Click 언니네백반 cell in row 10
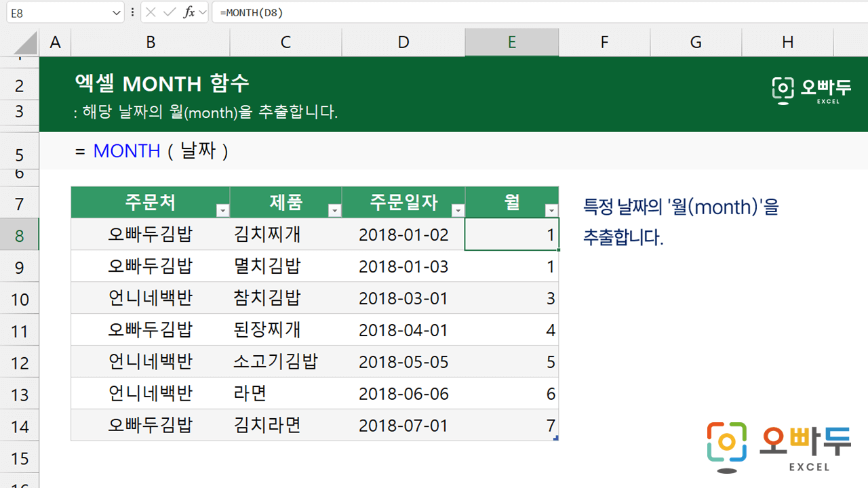 click(x=150, y=298)
